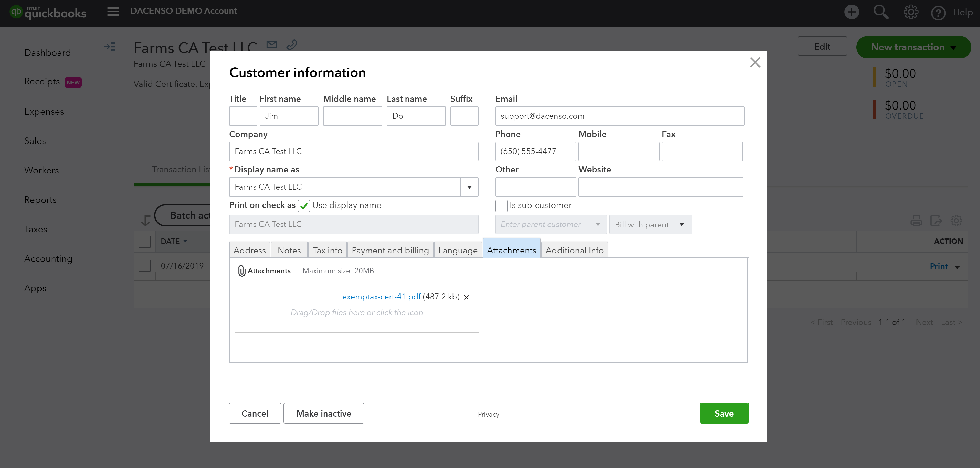Viewport: 980px width, 468px height.
Task: Click in the Company field
Action: [353, 151]
